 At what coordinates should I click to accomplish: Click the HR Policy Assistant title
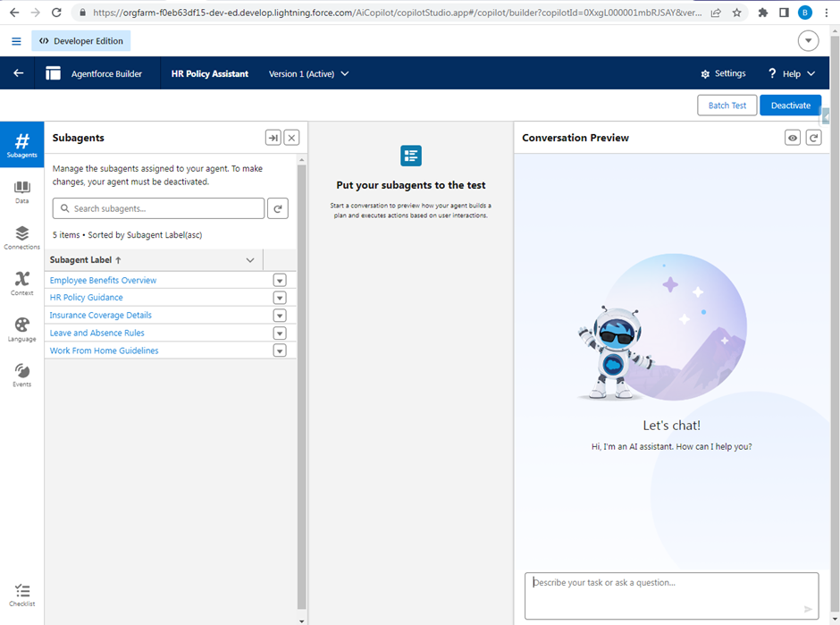[x=209, y=73]
